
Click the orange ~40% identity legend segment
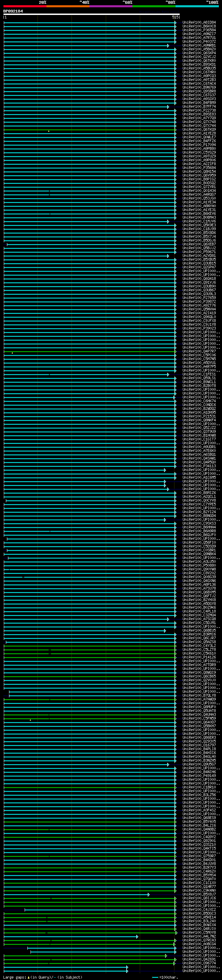click(68, 6)
